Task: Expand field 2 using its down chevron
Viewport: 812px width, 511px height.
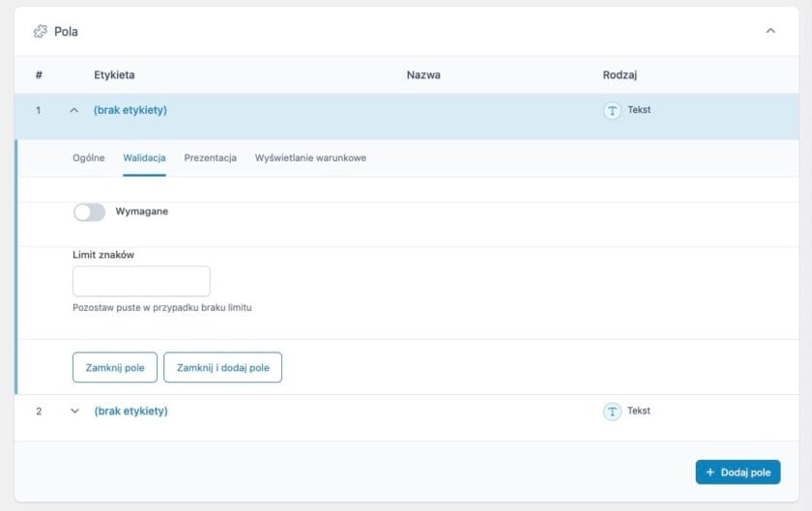Action: 74,412
